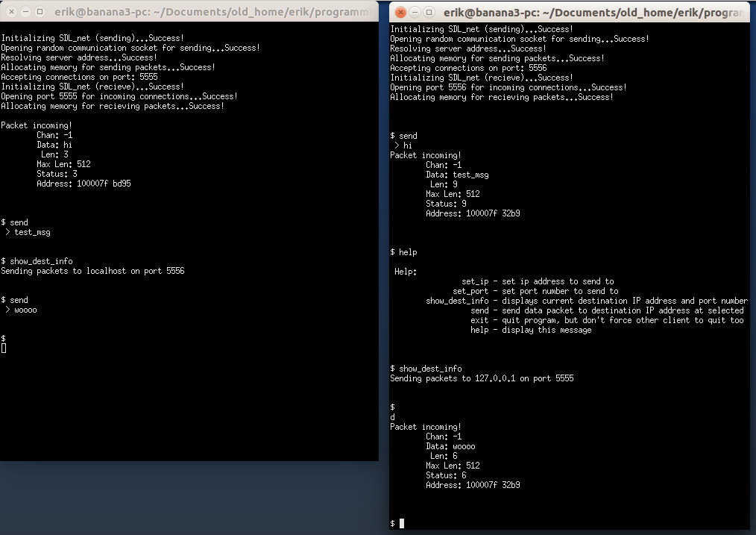Click 'Data: hi' packet line in left terminal
This screenshot has height=535, width=756.
(54, 145)
